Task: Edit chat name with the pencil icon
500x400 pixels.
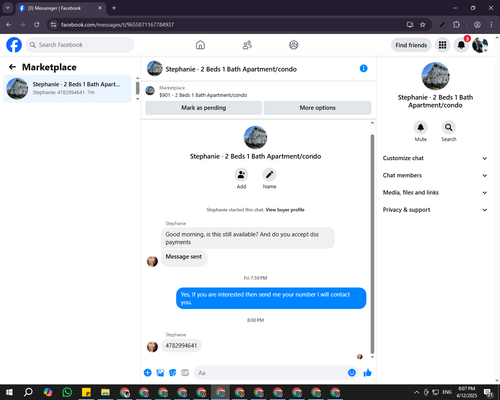Action: pos(269,175)
